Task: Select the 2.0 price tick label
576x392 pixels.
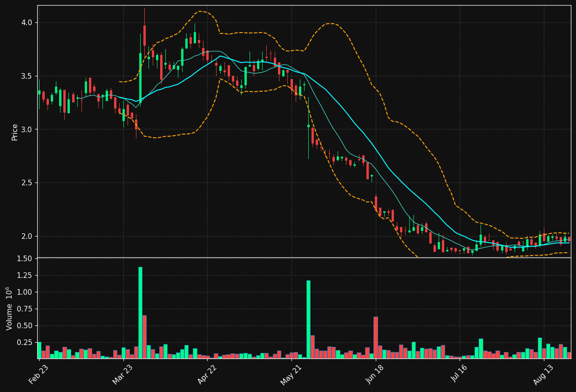Action: click(x=27, y=236)
